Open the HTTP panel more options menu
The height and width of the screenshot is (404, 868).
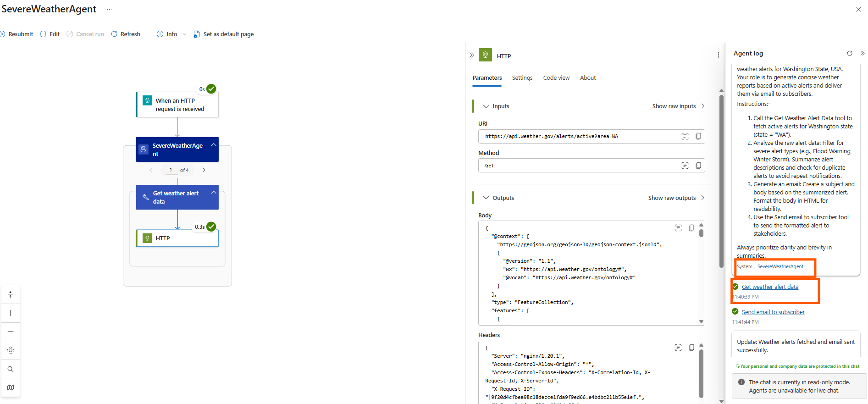click(718, 55)
